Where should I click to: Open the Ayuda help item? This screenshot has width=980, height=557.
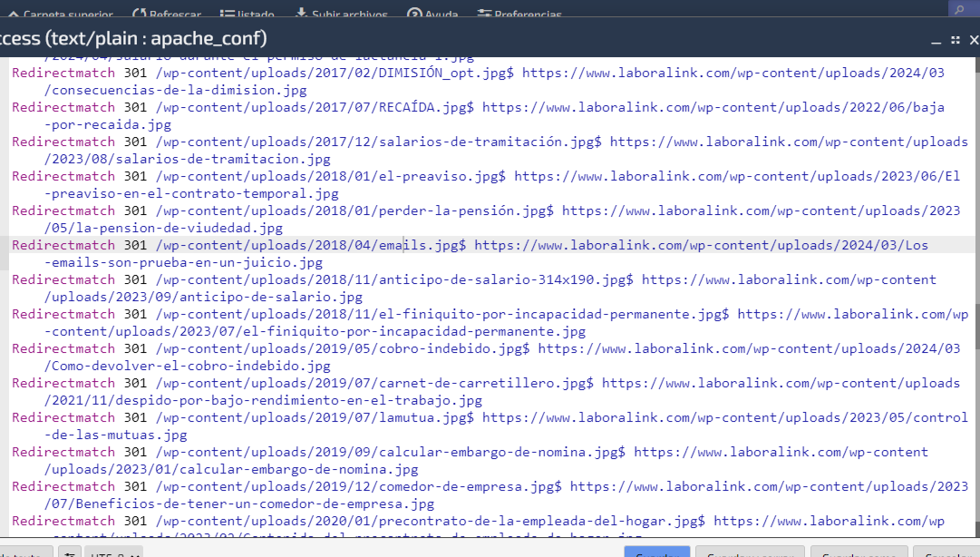tap(432, 14)
